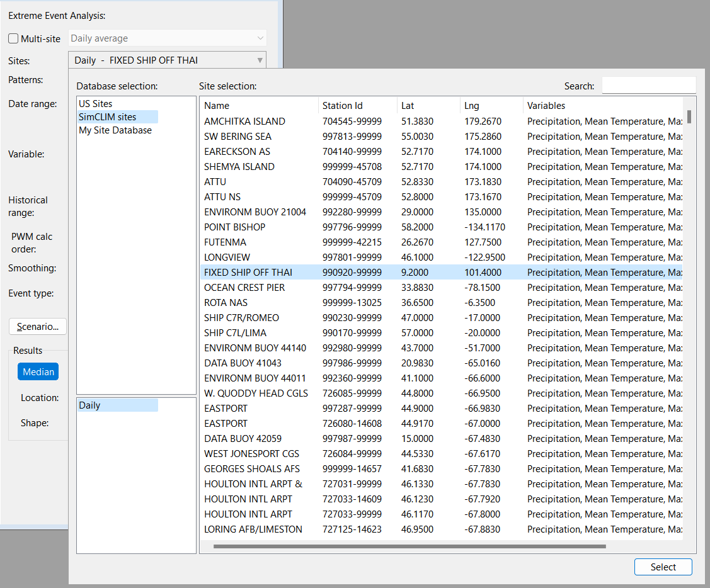Viewport: 710px width, 588px height.
Task: Select EASTPORT station 997287-99999
Action: pyautogui.click(x=442, y=409)
